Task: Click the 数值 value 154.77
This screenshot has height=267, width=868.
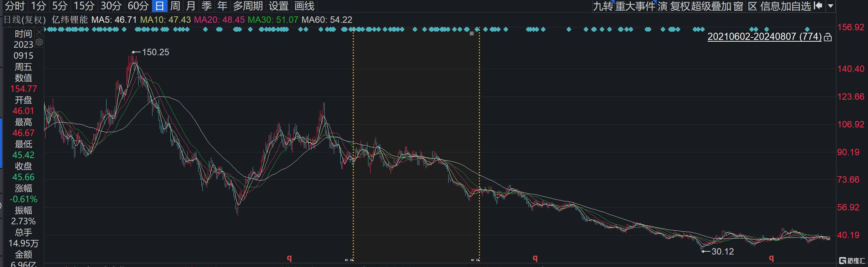Action: [24, 89]
